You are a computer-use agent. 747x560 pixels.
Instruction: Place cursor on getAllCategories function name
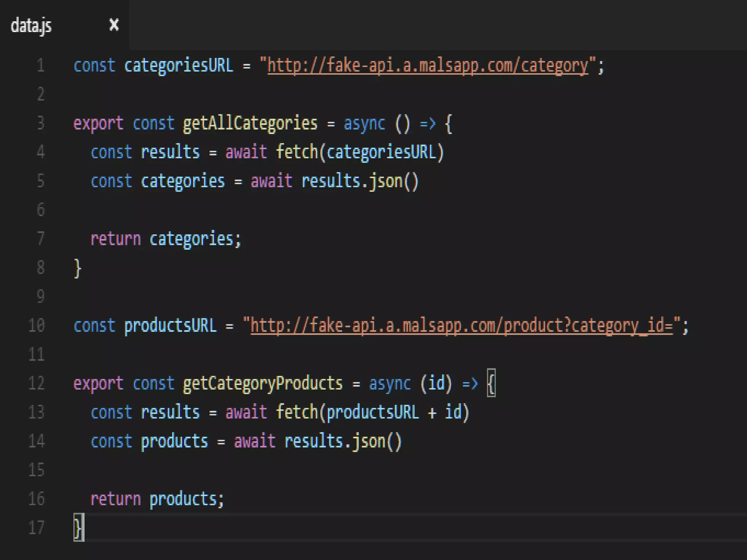click(x=250, y=123)
